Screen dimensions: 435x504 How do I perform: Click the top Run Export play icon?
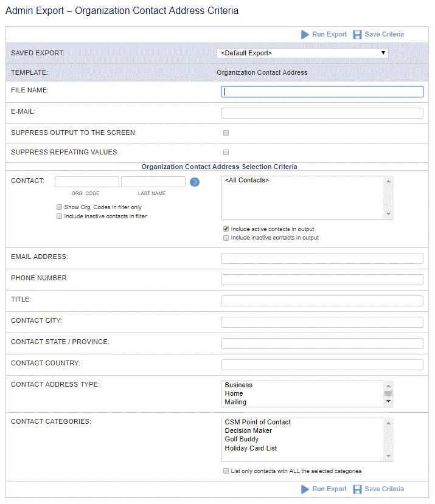[x=305, y=35]
